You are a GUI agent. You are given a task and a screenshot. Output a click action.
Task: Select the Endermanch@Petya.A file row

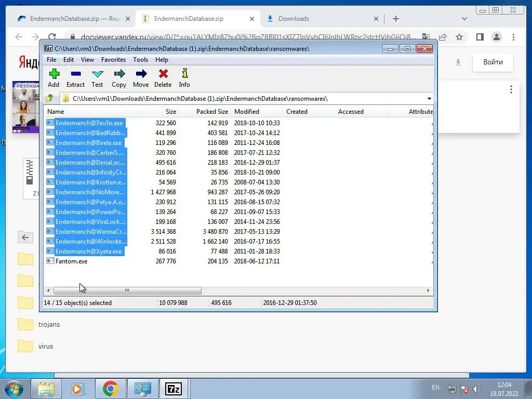(90, 202)
